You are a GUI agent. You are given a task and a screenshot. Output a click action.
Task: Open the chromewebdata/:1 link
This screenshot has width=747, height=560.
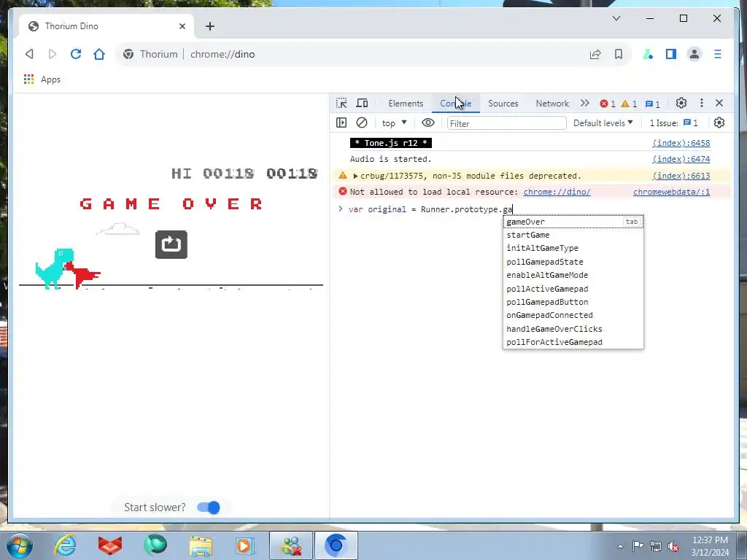pos(671,192)
